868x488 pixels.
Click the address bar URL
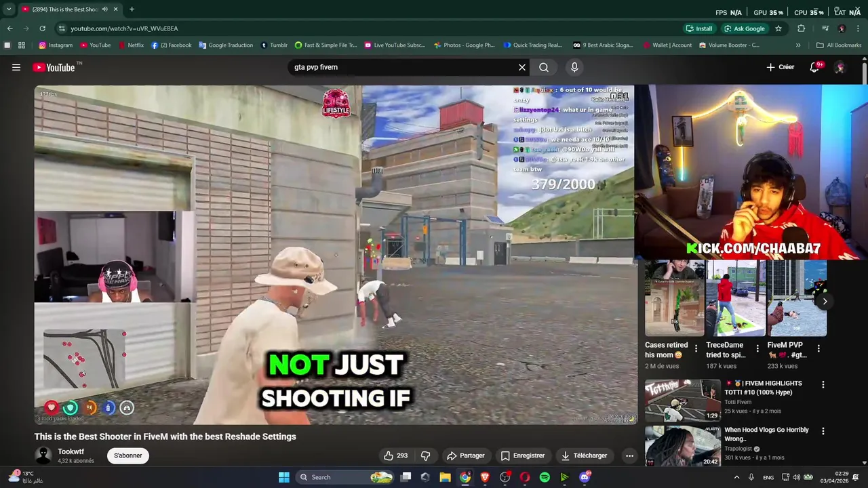tap(124, 28)
